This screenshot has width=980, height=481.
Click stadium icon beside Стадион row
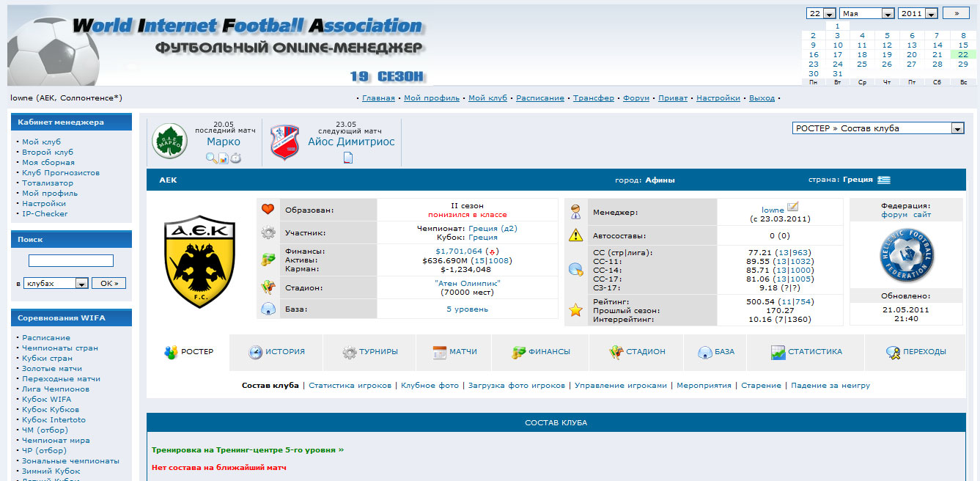[268, 287]
